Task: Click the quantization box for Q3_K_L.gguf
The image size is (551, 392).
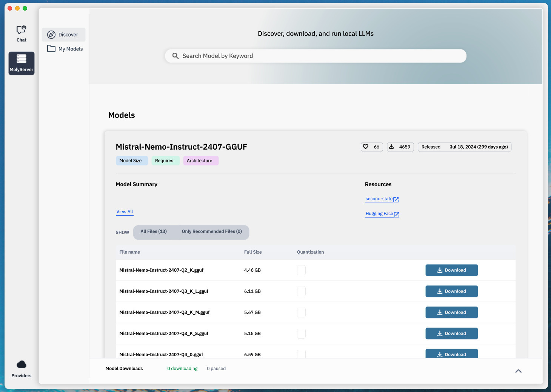Action: pos(301,291)
